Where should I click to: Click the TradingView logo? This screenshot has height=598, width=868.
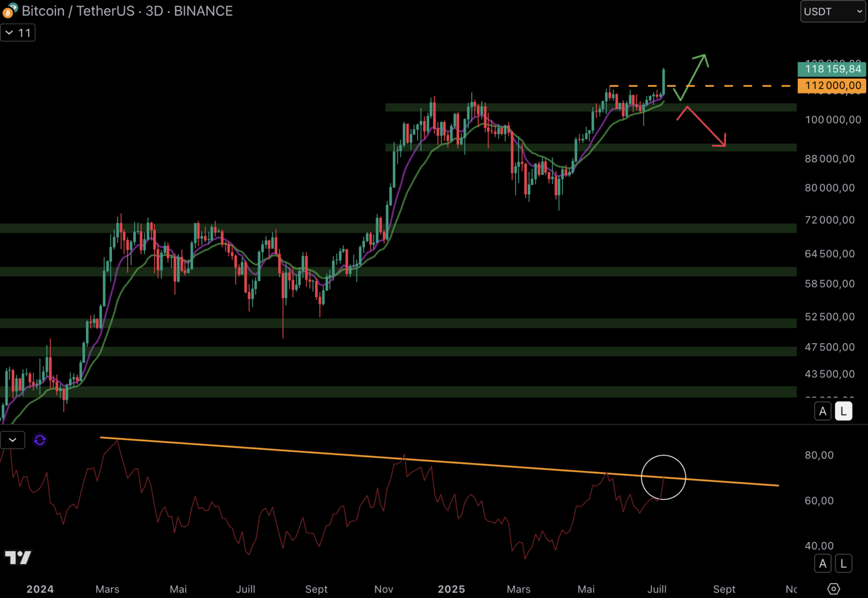18,558
